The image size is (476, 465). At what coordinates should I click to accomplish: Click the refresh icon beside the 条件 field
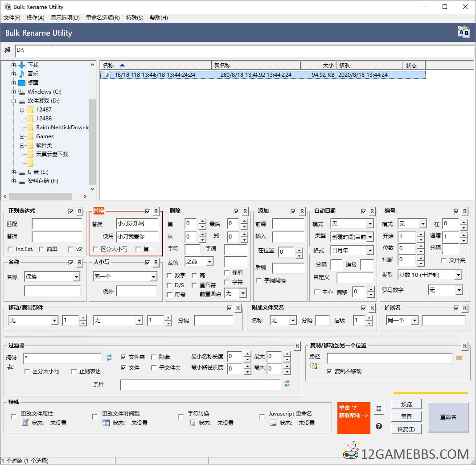(287, 383)
